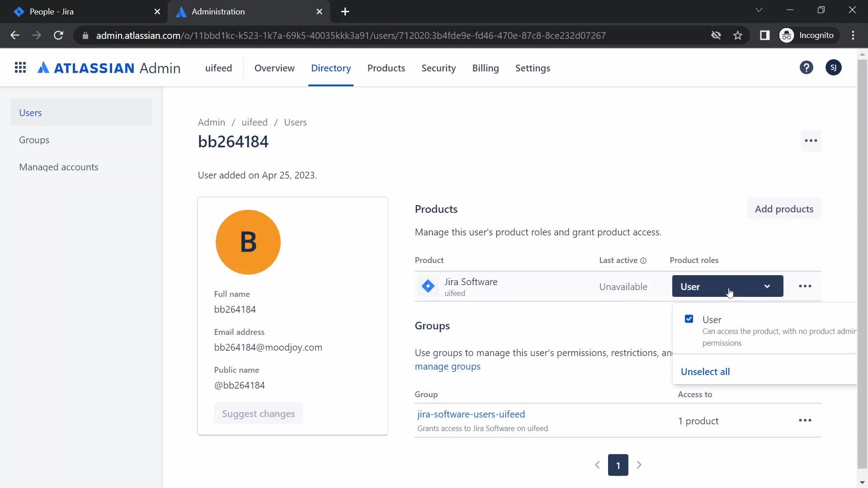Go to previous groups page arrow
The height and width of the screenshot is (488, 868).
[597, 465]
